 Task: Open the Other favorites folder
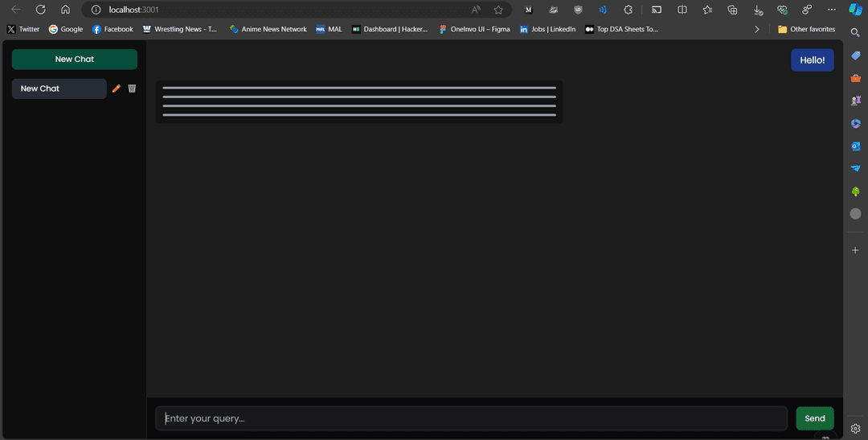[x=806, y=29]
